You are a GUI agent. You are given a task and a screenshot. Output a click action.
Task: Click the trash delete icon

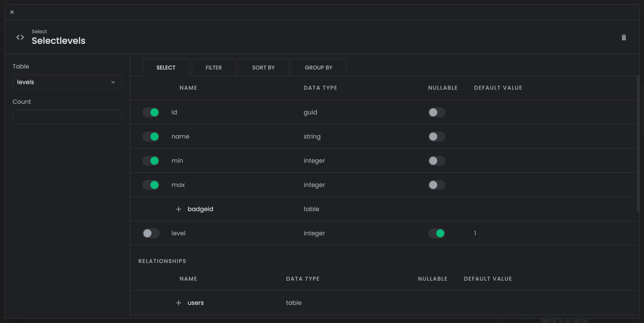(624, 38)
